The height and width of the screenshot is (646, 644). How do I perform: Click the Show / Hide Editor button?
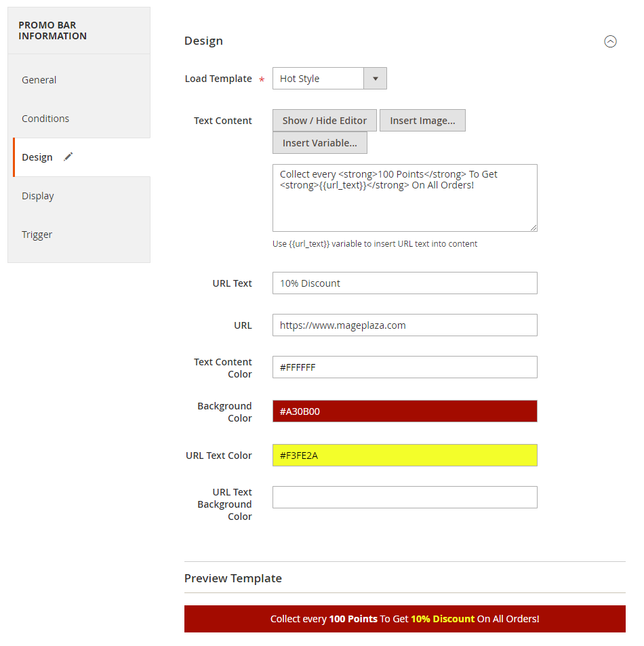[x=324, y=120]
